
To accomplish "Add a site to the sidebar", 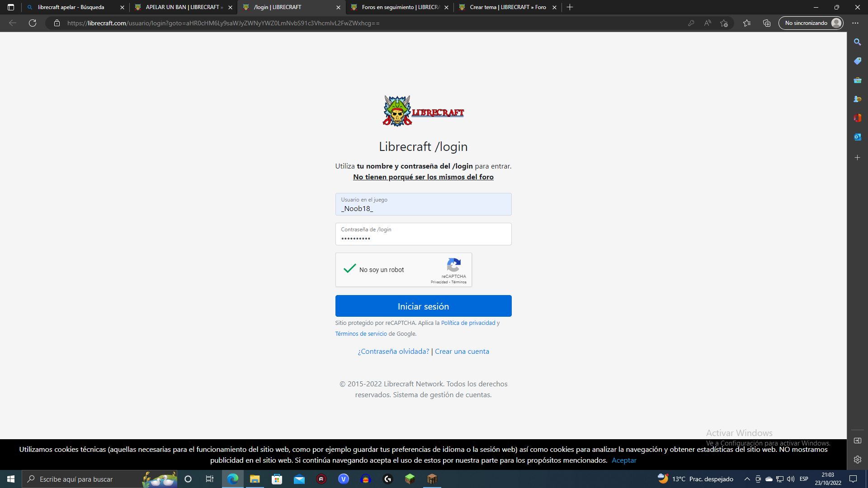I will (x=857, y=158).
